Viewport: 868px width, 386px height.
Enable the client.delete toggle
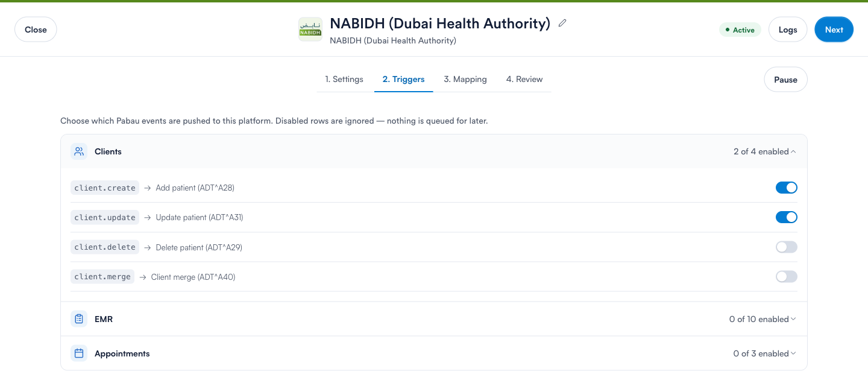(787, 247)
